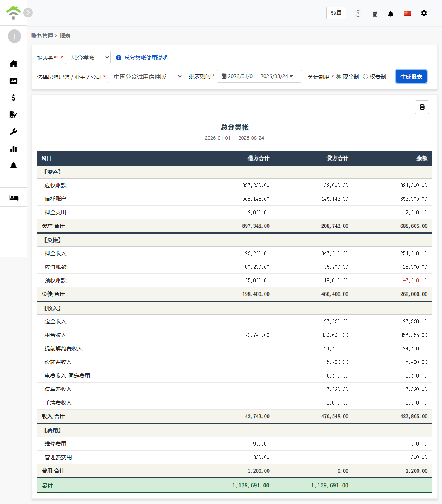
Task: Open the 报表期间 date range picker
Action: tap(259, 76)
